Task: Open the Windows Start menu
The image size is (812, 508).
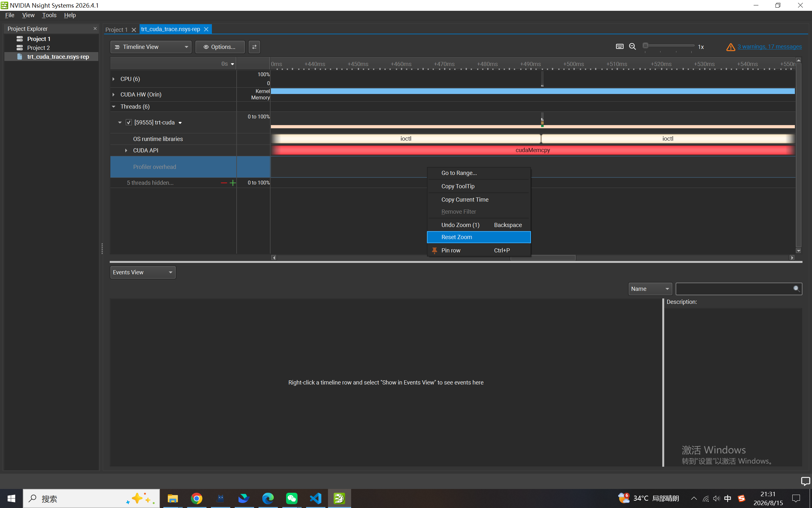Action: [11, 498]
